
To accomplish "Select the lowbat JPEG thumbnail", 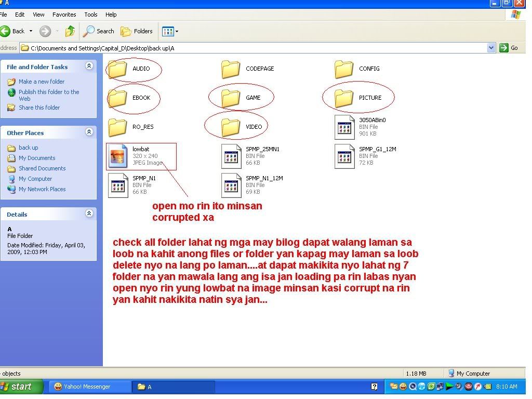I will pos(118,157).
